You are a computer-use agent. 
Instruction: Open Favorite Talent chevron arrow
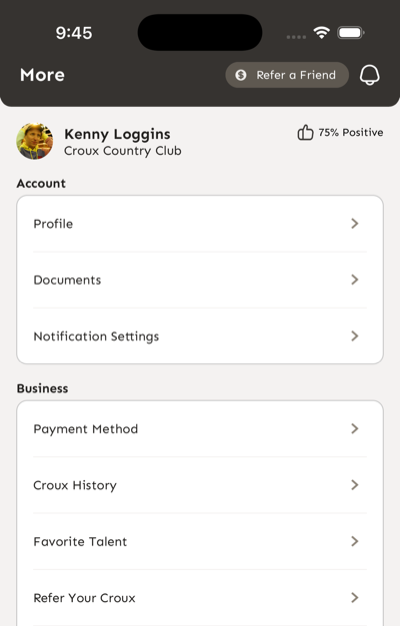point(354,541)
